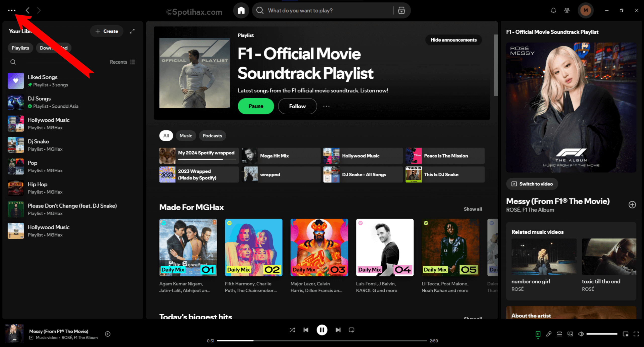This screenshot has height=347, width=644.
Task: Filter library by Downloaded chip
Action: coord(54,48)
